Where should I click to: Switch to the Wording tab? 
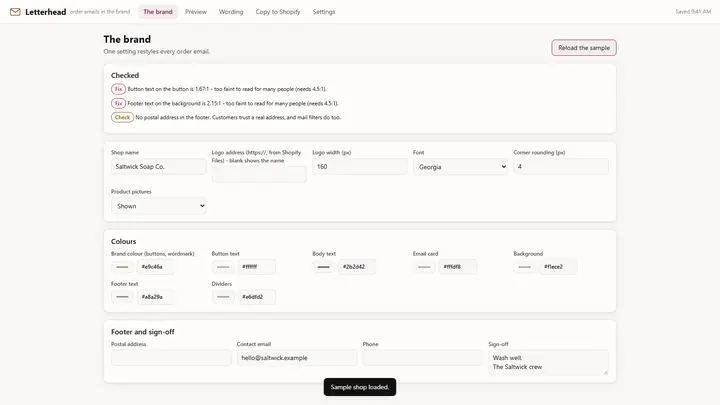coord(231,12)
